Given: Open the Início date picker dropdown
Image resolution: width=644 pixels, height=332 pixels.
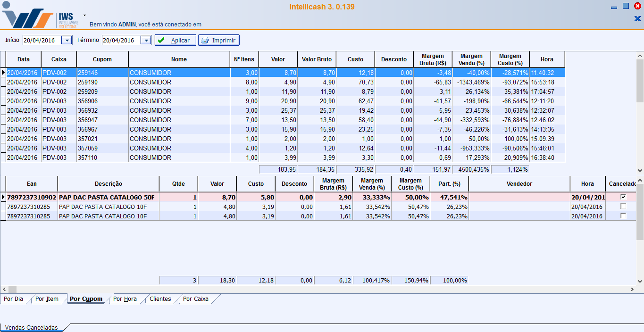Looking at the screenshot, I should click(x=67, y=41).
